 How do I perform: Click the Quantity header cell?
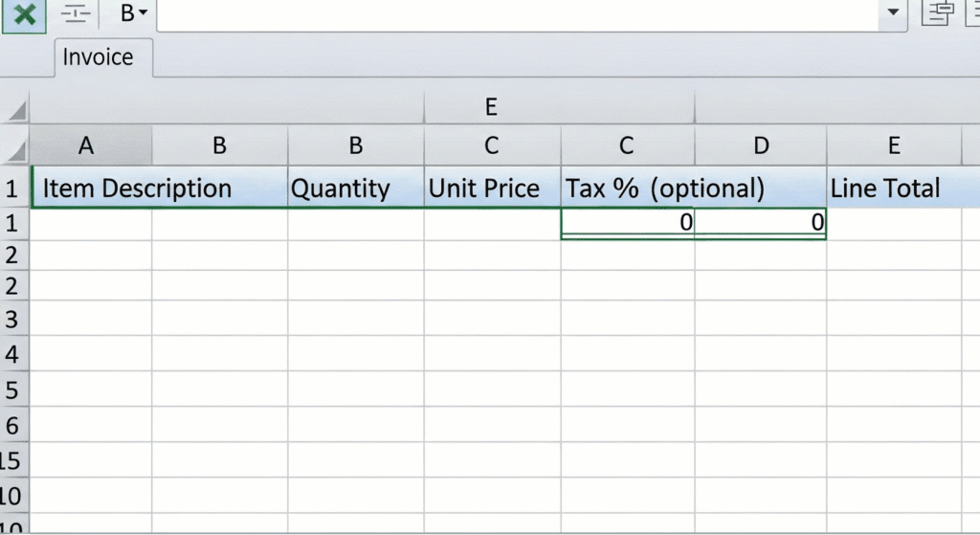(341, 189)
